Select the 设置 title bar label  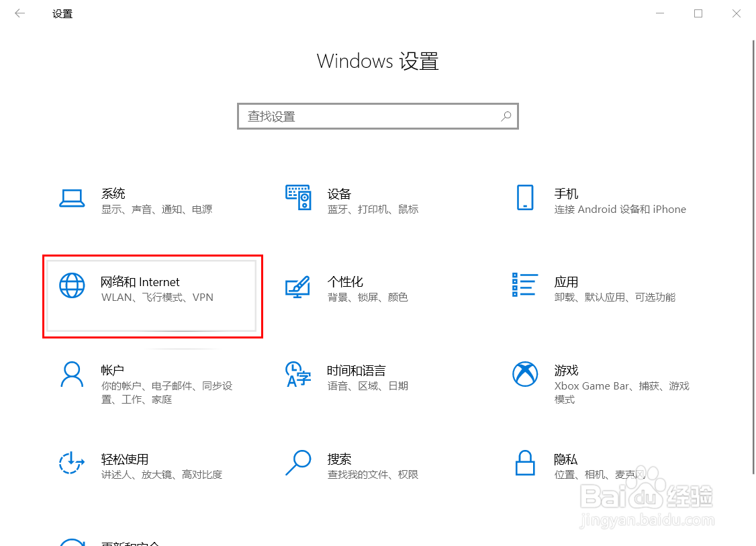[62, 13]
